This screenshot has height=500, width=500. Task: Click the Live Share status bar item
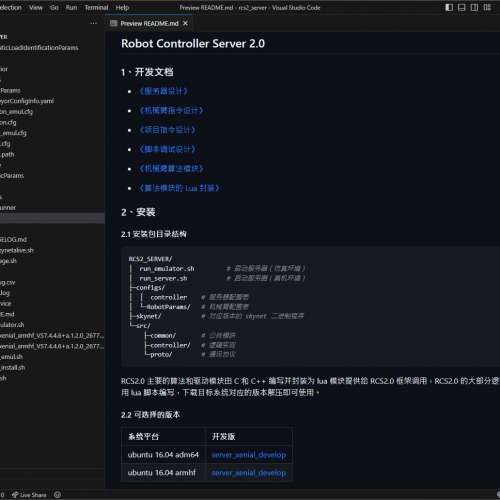[29, 495]
